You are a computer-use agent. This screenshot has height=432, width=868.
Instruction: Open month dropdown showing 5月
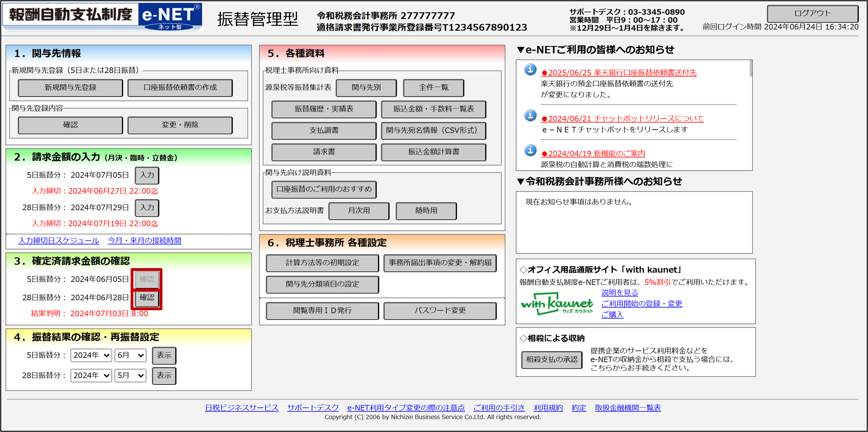(x=130, y=375)
